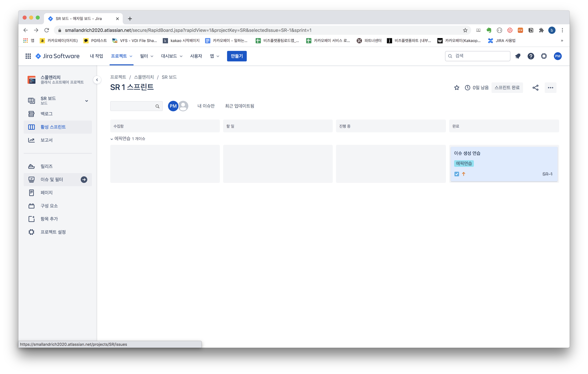Open the Jira app switcher grid icon
The height and width of the screenshot is (374, 588).
tap(28, 56)
